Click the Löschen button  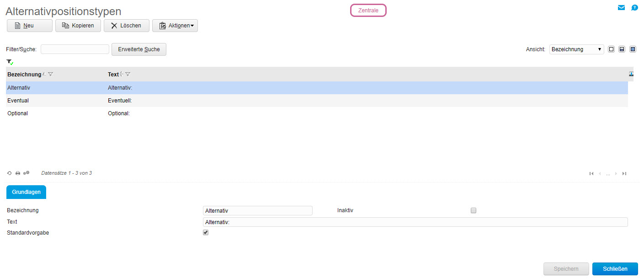[127, 26]
